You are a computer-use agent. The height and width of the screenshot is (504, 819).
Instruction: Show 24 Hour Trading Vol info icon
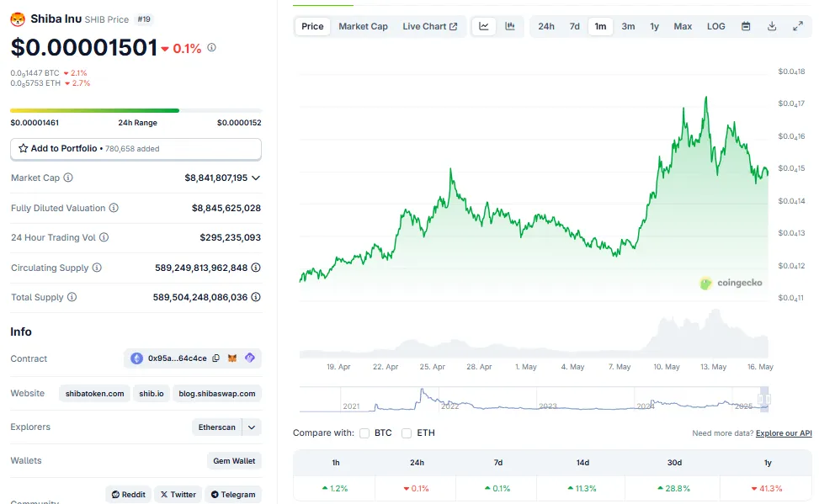(x=104, y=237)
